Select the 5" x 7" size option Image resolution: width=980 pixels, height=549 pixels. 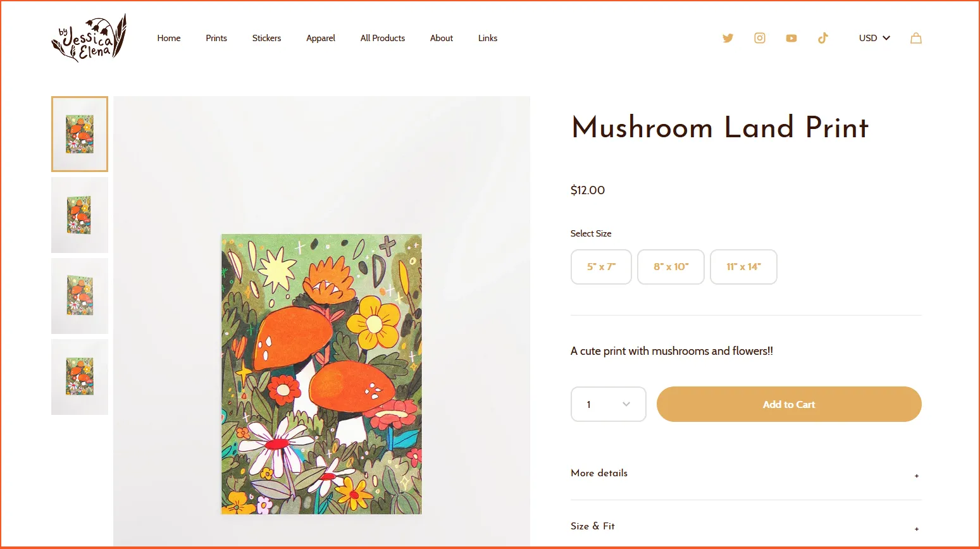pos(601,267)
